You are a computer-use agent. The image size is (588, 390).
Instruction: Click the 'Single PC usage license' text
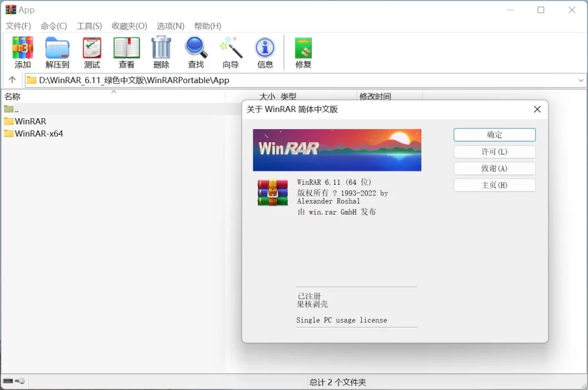click(x=342, y=321)
